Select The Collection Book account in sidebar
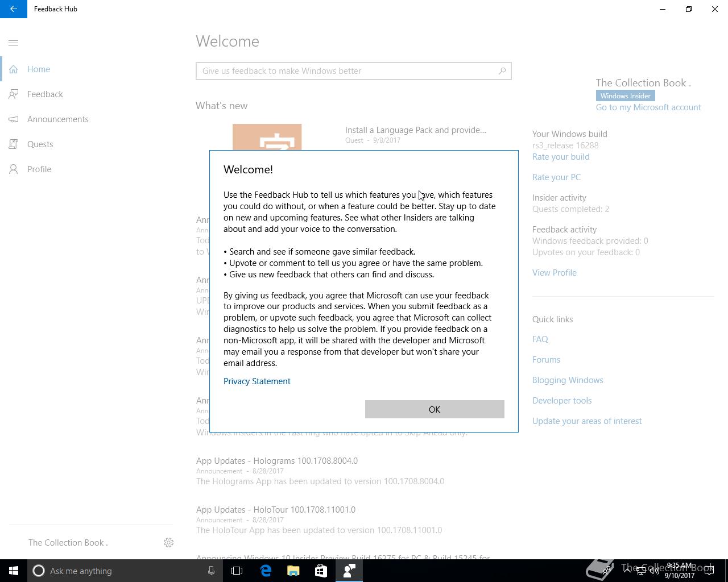Image resolution: width=728 pixels, height=582 pixels. point(68,543)
